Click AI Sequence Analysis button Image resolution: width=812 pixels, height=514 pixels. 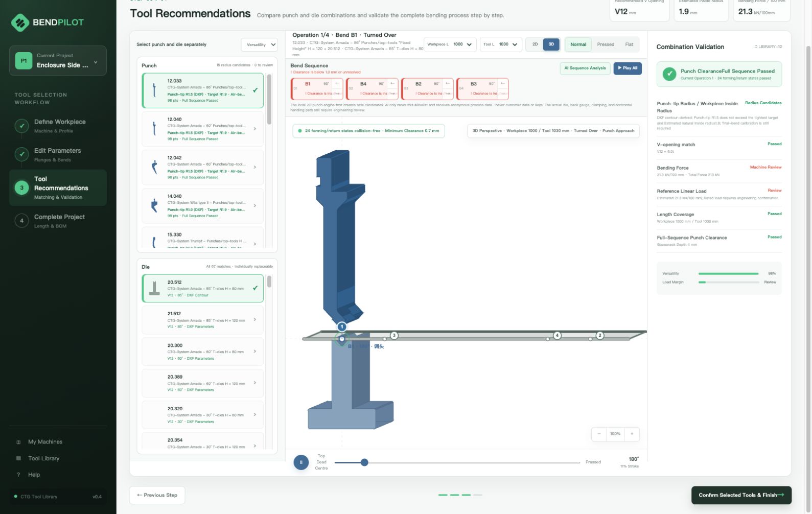tap(585, 68)
